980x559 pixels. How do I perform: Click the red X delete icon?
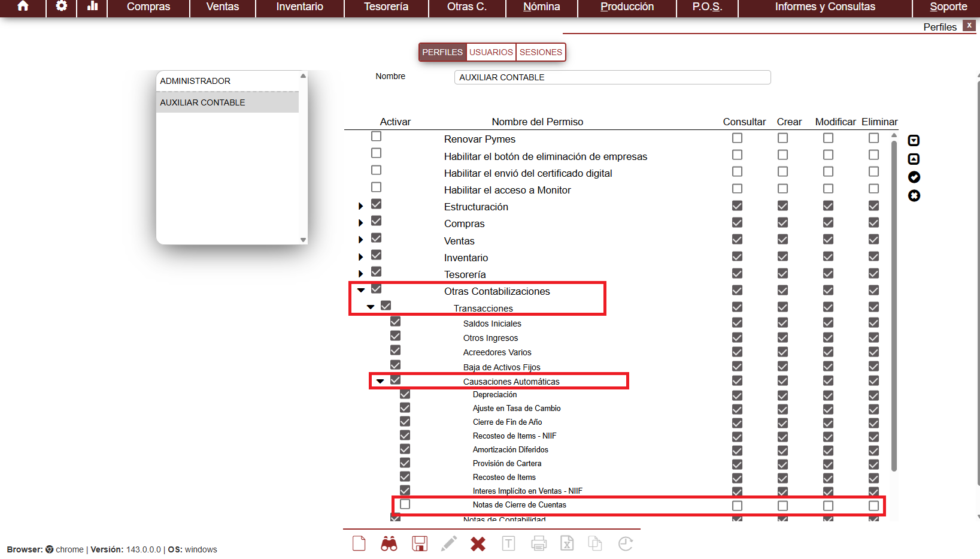coord(478,544)
